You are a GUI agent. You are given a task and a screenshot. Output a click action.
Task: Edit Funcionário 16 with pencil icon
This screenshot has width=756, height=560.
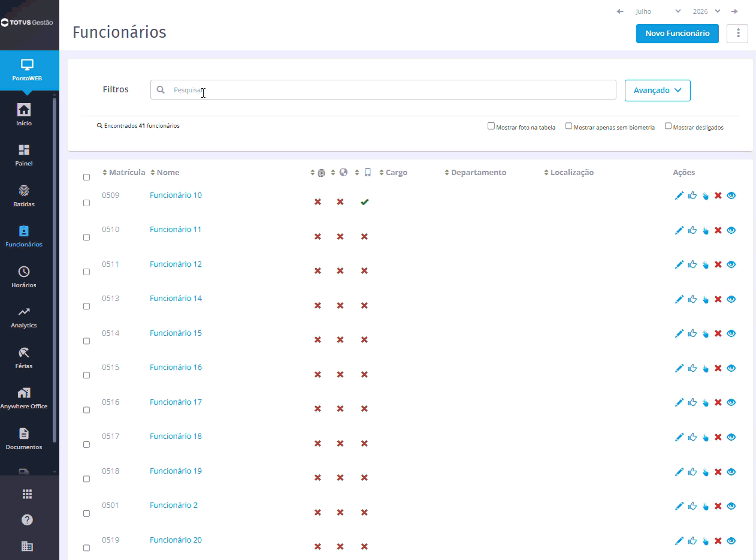[x=679, y=368]
